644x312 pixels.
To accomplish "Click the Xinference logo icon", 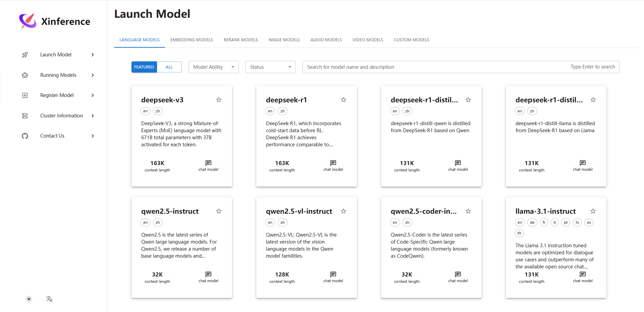I will pyautogui.click(x=28, y=21).
